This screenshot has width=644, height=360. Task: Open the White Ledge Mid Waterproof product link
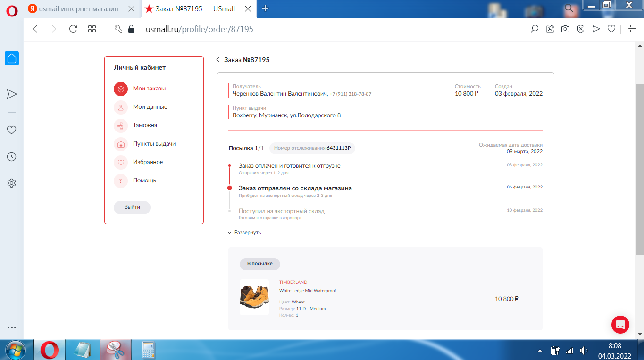[308, 291]
